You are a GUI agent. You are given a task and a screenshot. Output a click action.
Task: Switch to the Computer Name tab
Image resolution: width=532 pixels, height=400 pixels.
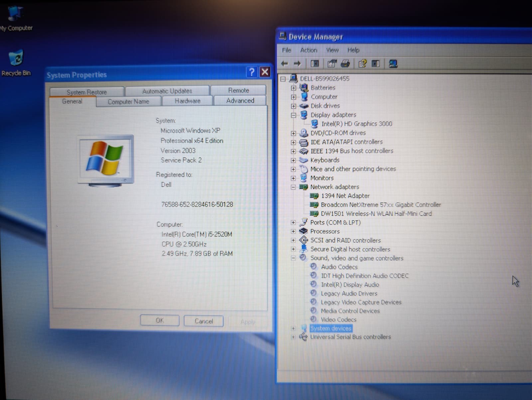(x=128, y=102)
